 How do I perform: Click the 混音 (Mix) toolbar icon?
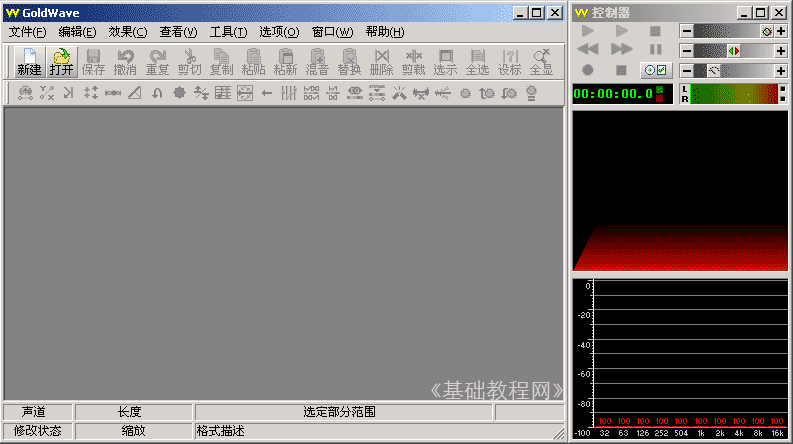[317, 62]
